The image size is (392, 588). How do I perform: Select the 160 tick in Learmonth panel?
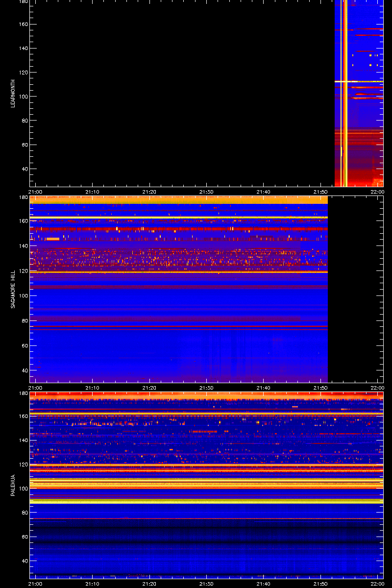(24, 24)
